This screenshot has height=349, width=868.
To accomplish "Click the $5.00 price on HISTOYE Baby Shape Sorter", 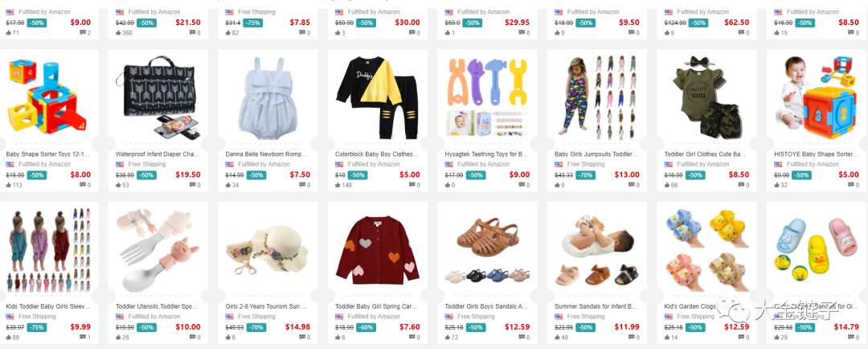I will coord(848,175).
